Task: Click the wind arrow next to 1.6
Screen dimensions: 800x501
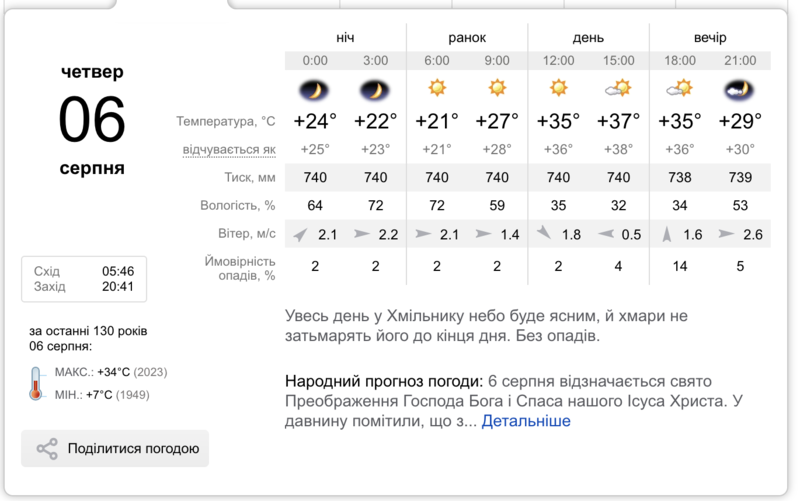Action: tap(666, 234)
